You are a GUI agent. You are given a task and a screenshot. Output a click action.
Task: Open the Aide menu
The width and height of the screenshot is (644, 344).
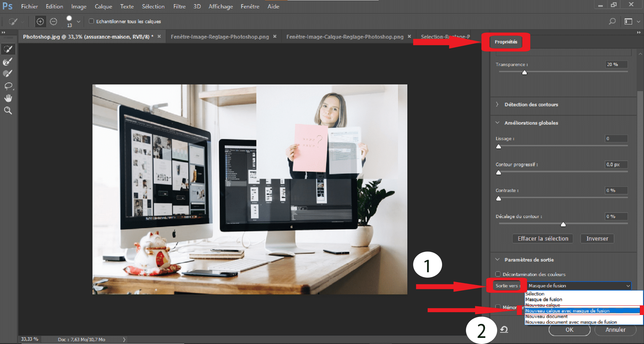click(x=273, y=6)
